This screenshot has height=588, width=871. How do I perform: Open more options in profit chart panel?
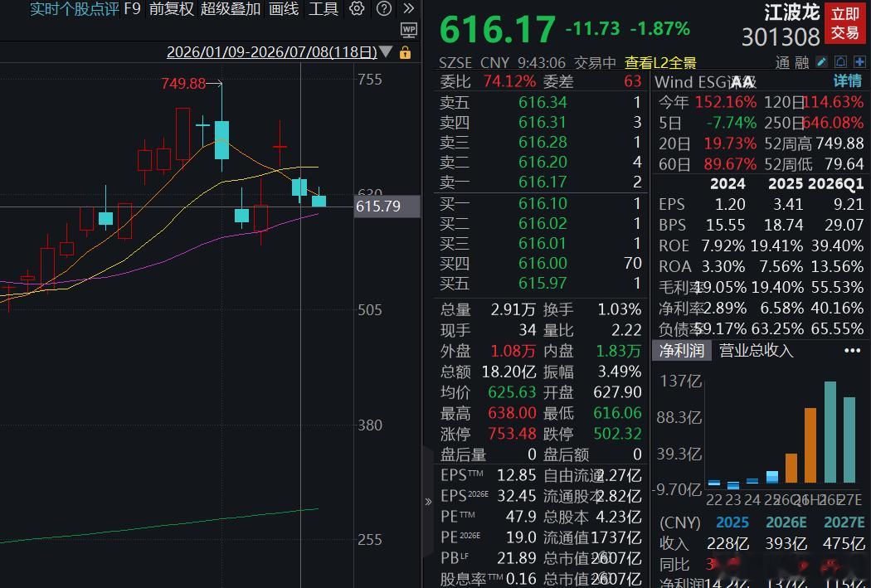coord(852,350)
